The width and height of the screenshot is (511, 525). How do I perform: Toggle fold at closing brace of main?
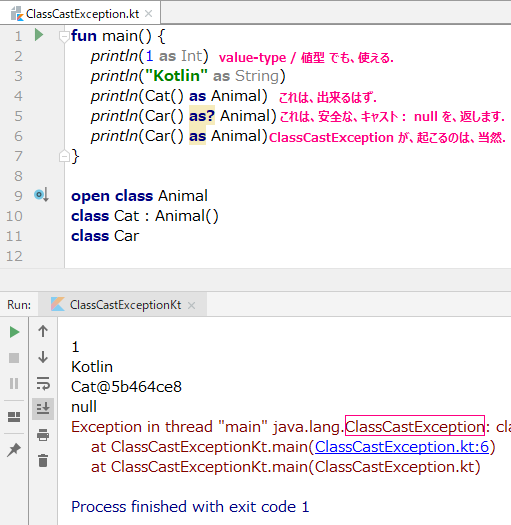[64, 156]
